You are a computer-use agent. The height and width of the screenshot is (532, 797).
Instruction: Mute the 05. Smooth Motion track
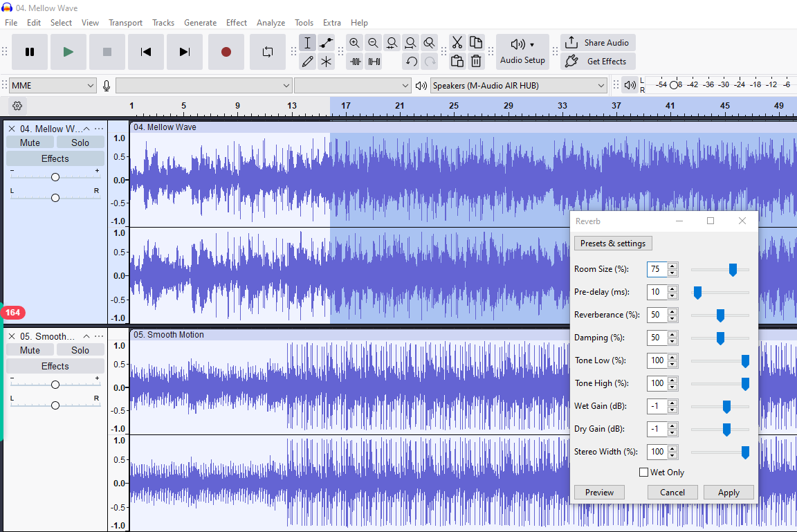click(x=30, y=350)
